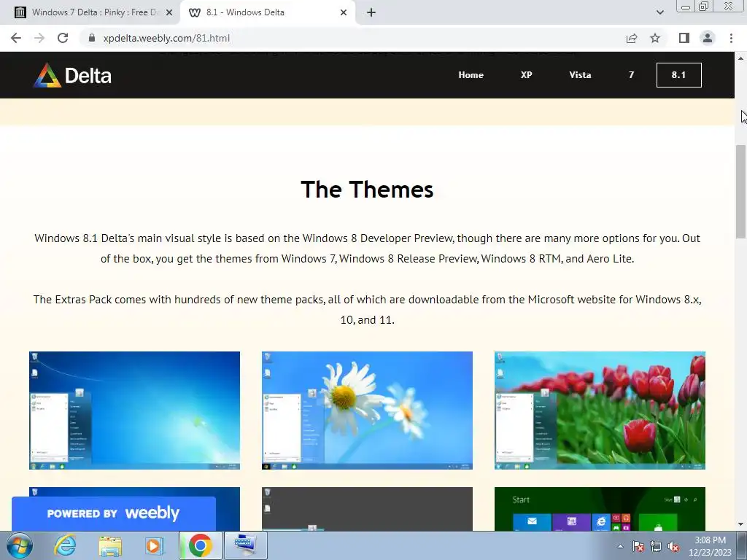Image resolution: width=747 pixels, height=560 pixels.
Task: Click the address bar URL field
Action: coord(352,38)
